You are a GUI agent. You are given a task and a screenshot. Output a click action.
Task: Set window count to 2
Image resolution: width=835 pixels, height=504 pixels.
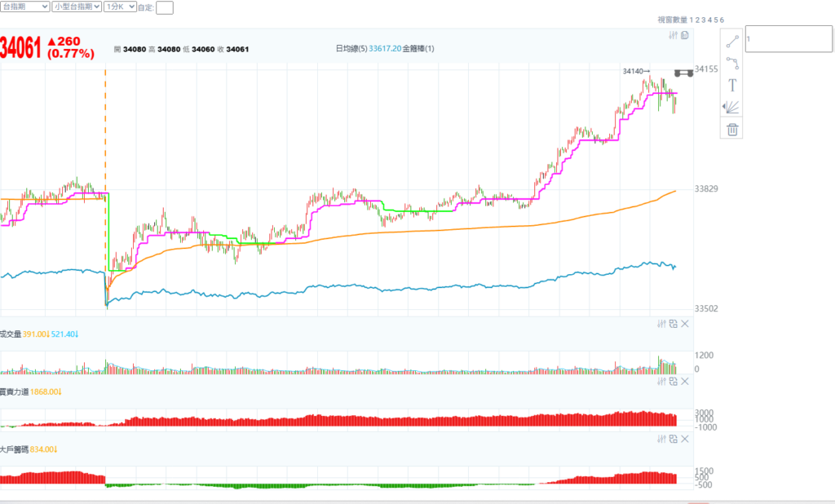click(696, 20)
